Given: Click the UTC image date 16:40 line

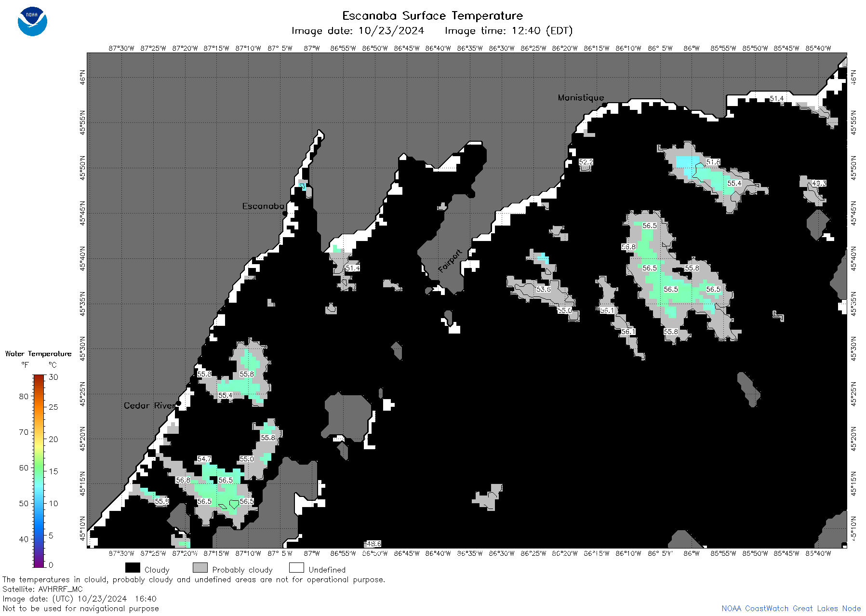Looking at the screenshot, I should 80,599.
